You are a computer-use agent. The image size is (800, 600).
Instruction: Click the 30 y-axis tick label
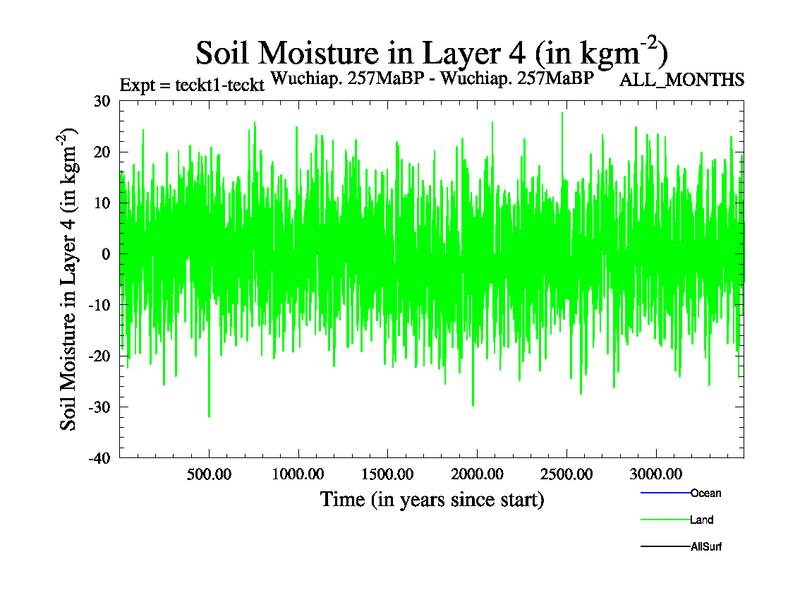tap(100, 101)
